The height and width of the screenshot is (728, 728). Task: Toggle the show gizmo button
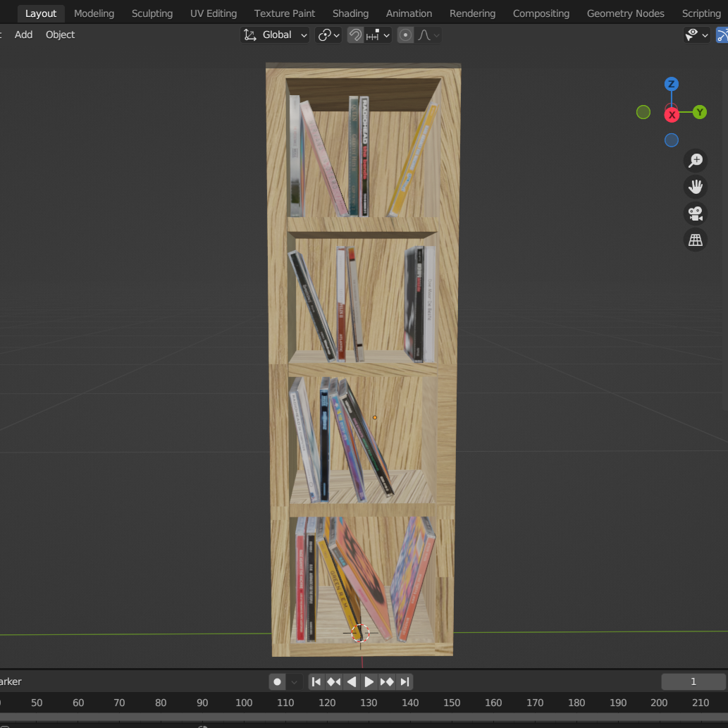(x=722, y=35)
